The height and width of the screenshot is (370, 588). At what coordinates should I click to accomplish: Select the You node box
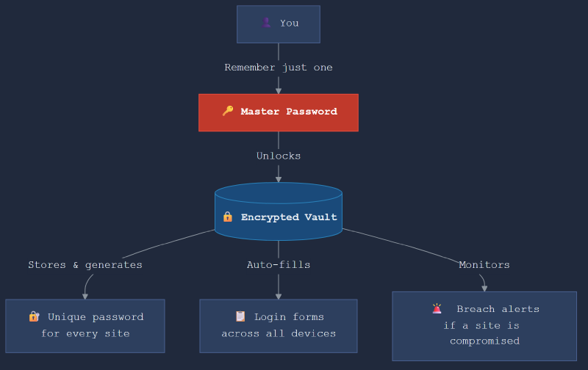[x=279, y=24]
